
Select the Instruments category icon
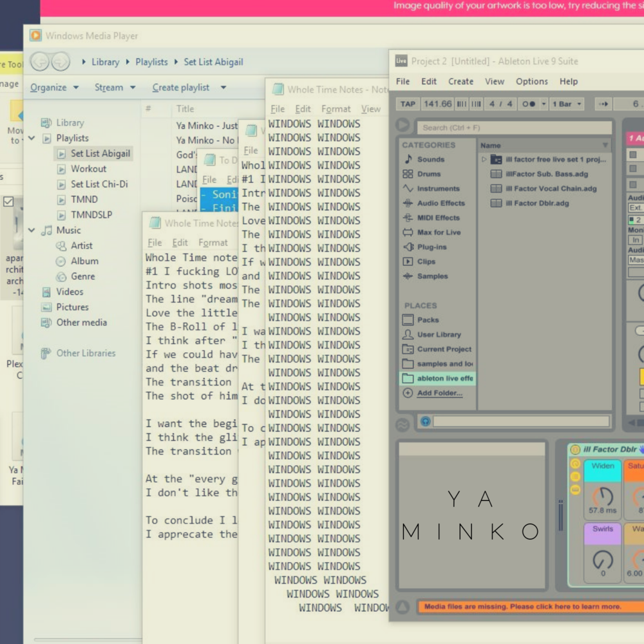408,189
